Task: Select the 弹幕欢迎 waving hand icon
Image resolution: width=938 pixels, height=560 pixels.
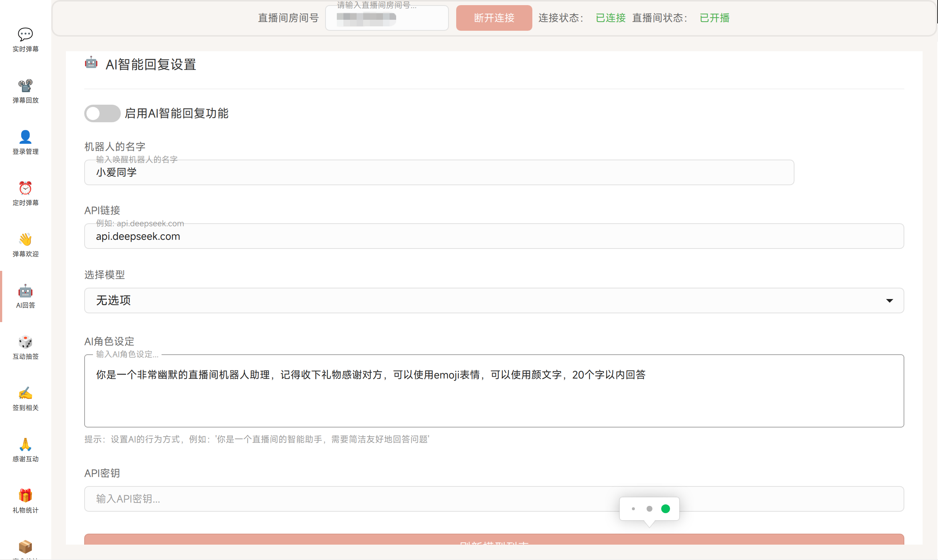Action: tap(25, 240)
